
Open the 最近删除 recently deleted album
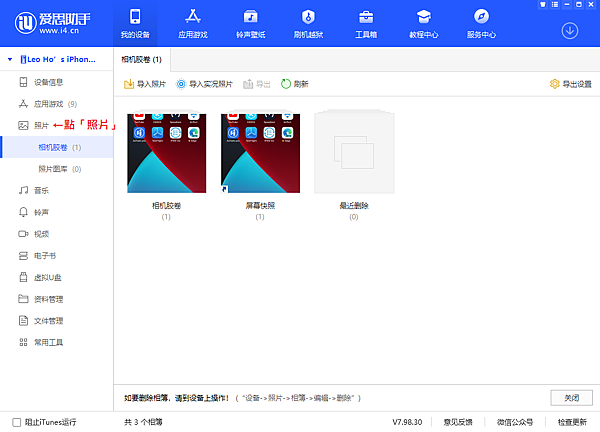coord(354,152)
